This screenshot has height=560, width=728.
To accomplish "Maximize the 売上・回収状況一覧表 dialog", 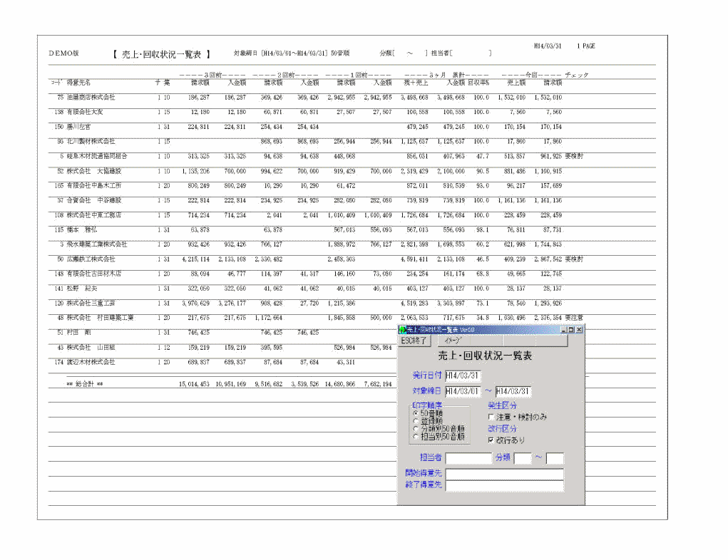I will tap(571, 330).
